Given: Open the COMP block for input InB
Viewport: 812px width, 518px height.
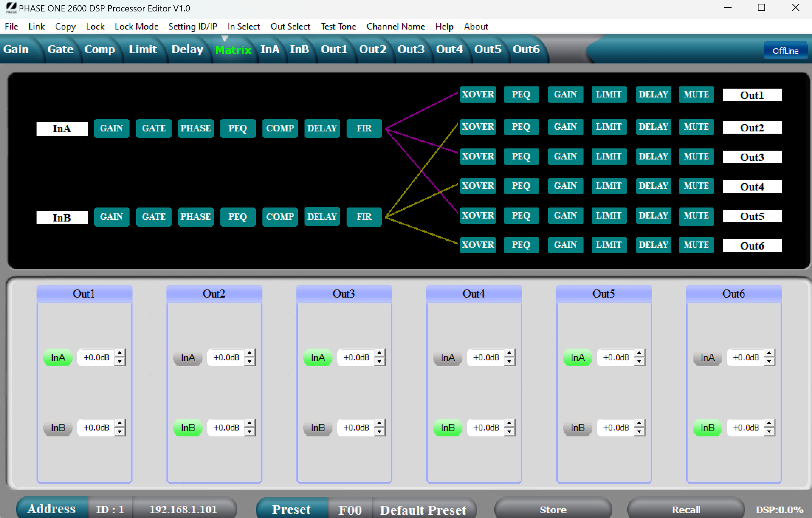Looking at the screenshot, I should (280, 217).
